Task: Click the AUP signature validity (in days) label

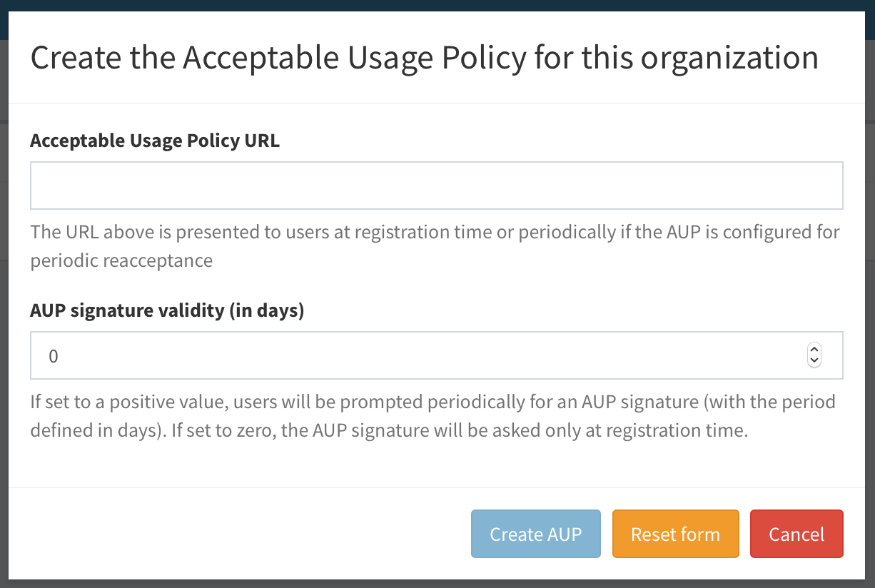Action: coord(168,310)
